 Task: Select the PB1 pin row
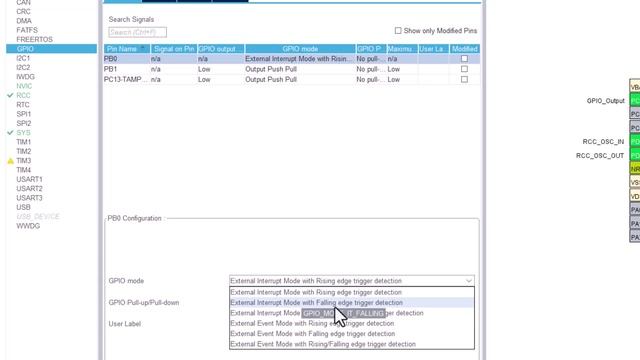[x=291, y=69]
